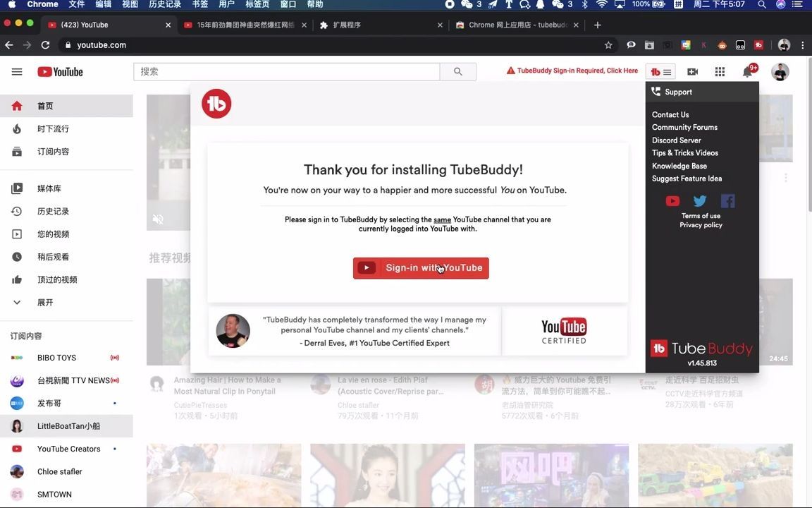Open 历史记录 in sidebar
Screen dimensions: 812x508
pyautogui.click(x=66, y=211)
